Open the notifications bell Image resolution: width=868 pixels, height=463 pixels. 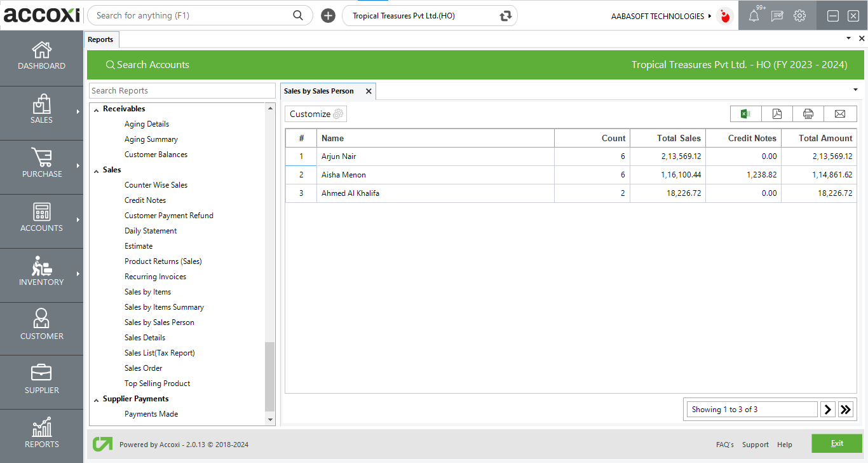[x=754, y=16]
